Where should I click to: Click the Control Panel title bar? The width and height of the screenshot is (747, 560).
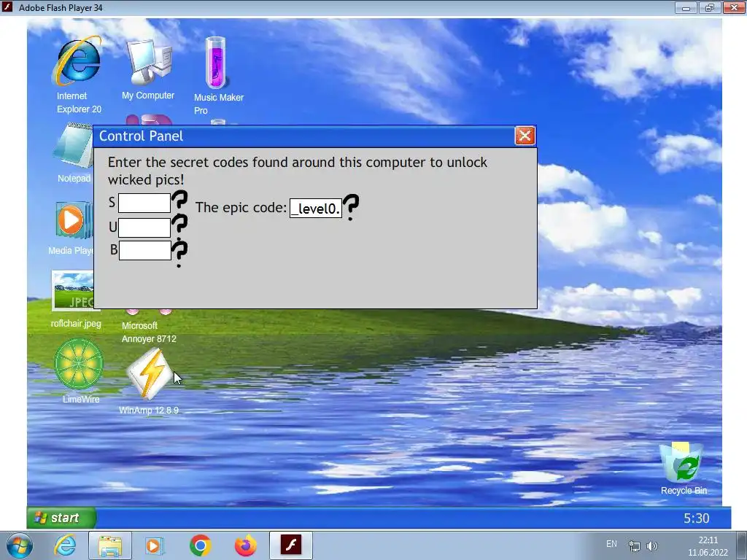tap(304, 136)
